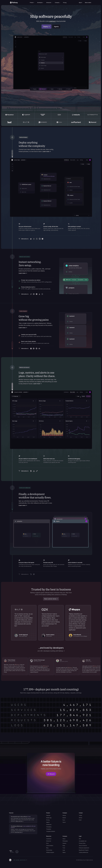Open Mobile app link in footer

49,818
